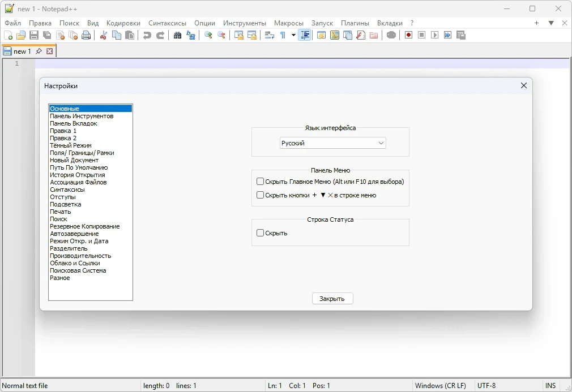This screenshot has width=572, height=392.
Task: Close the new 1 tab with red X
Action: tap(50, 51)
